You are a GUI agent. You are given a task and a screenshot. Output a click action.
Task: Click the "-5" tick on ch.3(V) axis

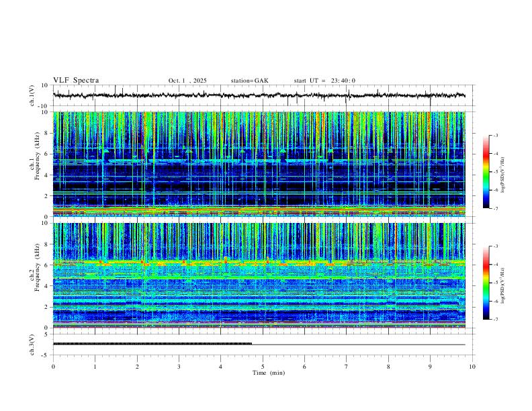46,355
